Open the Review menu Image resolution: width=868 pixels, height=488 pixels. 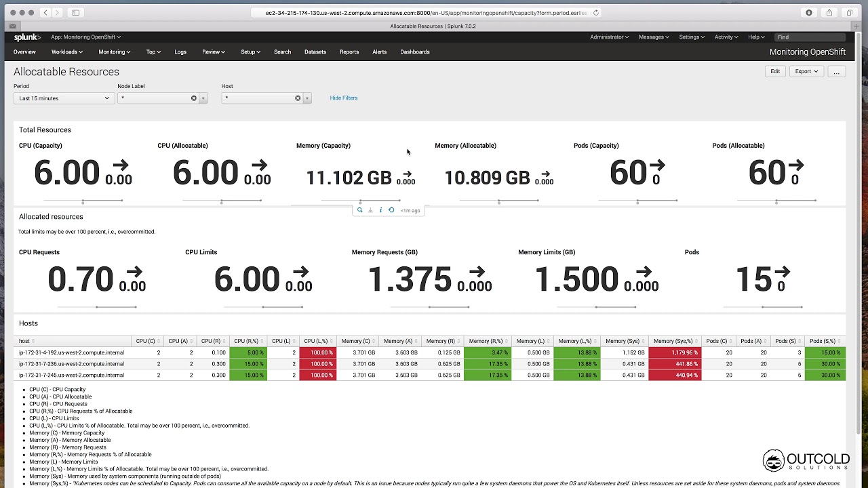coord(213,52)
